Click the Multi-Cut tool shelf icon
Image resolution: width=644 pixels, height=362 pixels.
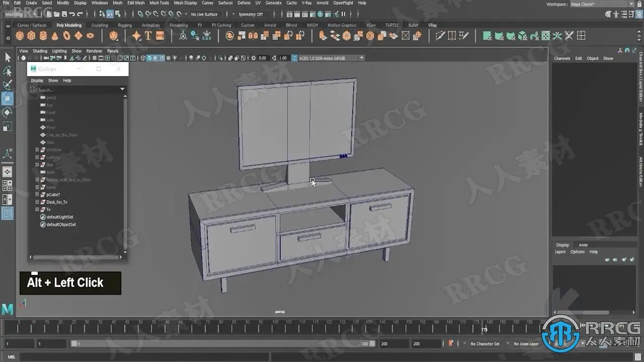(x=440, y=36)
